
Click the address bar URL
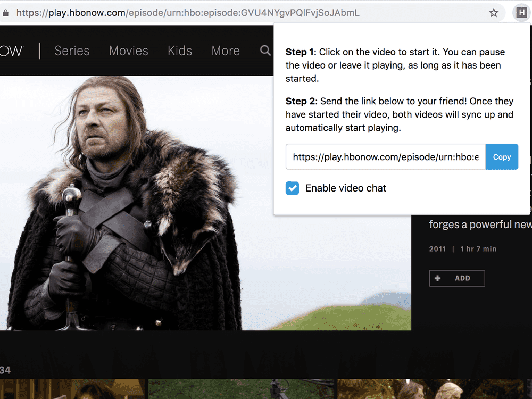[188, 13]
